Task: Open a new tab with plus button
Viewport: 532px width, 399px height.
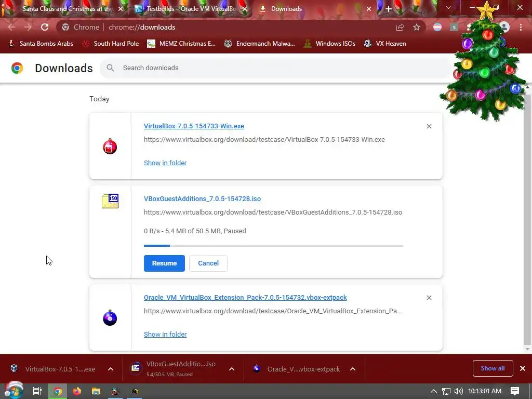Action: pyautogui.click(x=389, y=9)
